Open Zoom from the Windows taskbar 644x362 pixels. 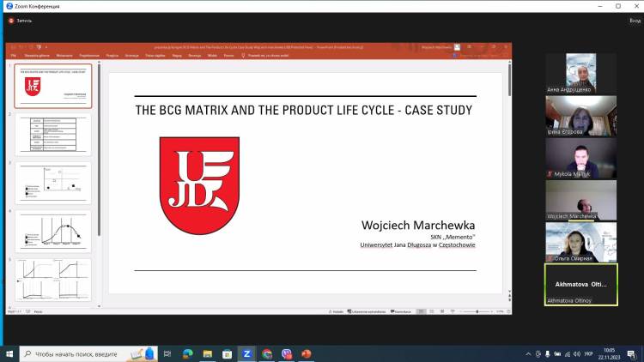click(246, 353)
